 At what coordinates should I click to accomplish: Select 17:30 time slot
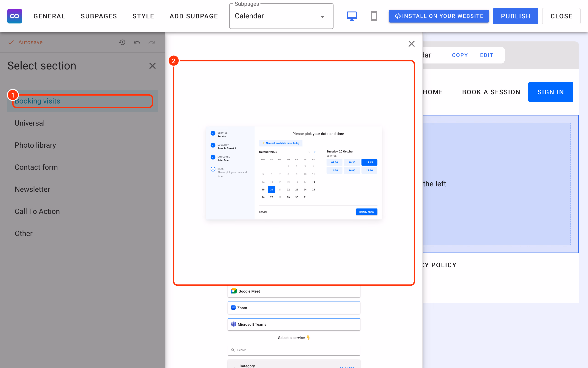click(x=369, y=170)
